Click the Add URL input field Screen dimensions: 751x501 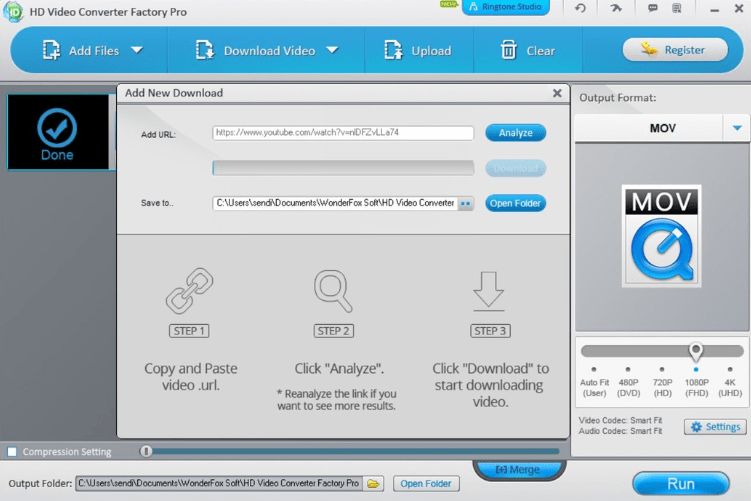click(x=343, y=133)
